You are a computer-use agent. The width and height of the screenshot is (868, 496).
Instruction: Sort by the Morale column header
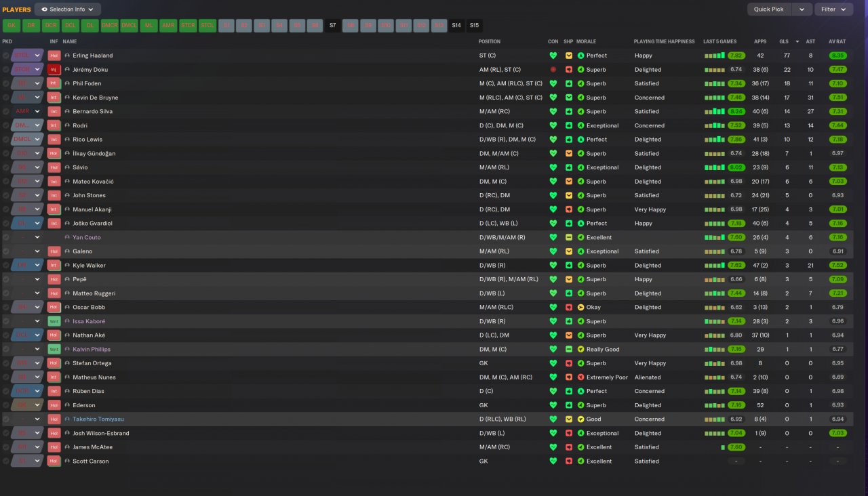click(x=586, y=41)
